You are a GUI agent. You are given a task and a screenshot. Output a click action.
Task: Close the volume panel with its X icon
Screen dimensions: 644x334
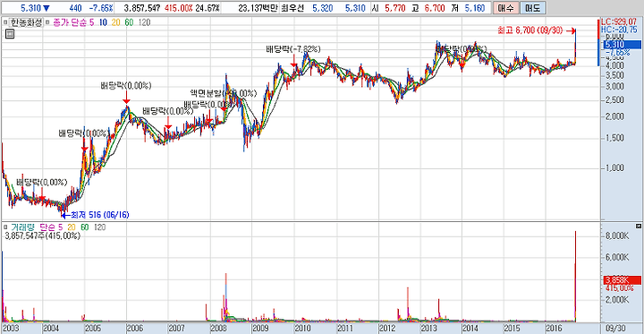click(x=639, y=227)
